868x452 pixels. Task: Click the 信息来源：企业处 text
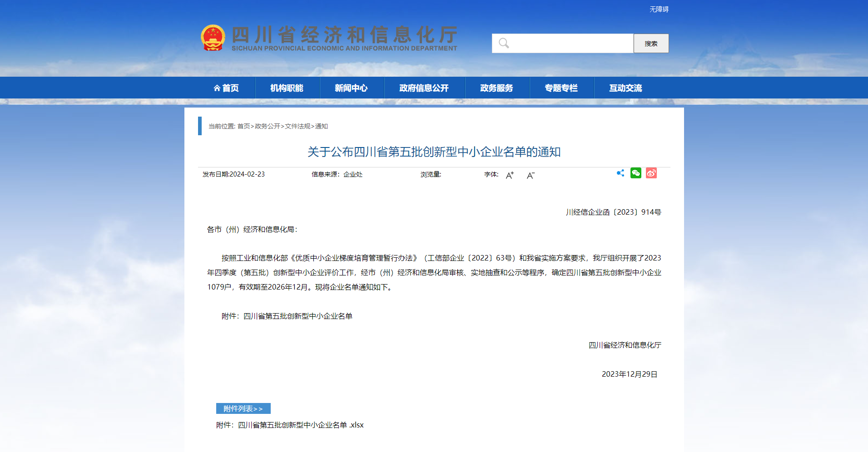coord(337,174)
